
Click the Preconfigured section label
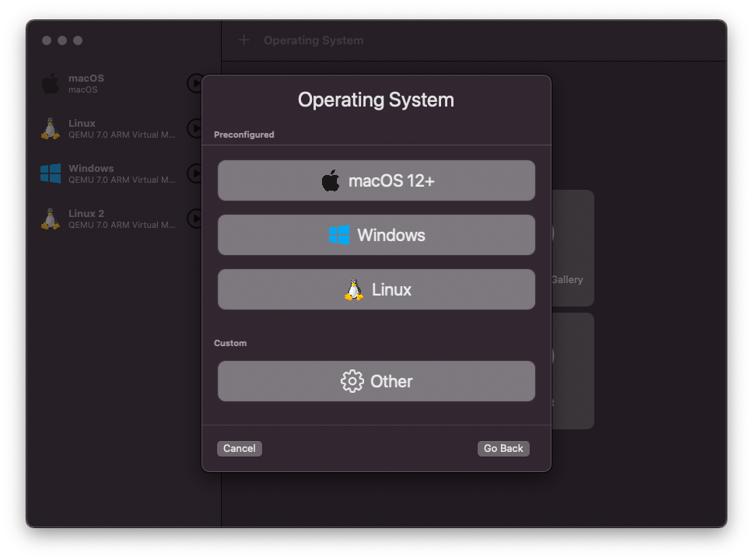(x=244, y=135)
